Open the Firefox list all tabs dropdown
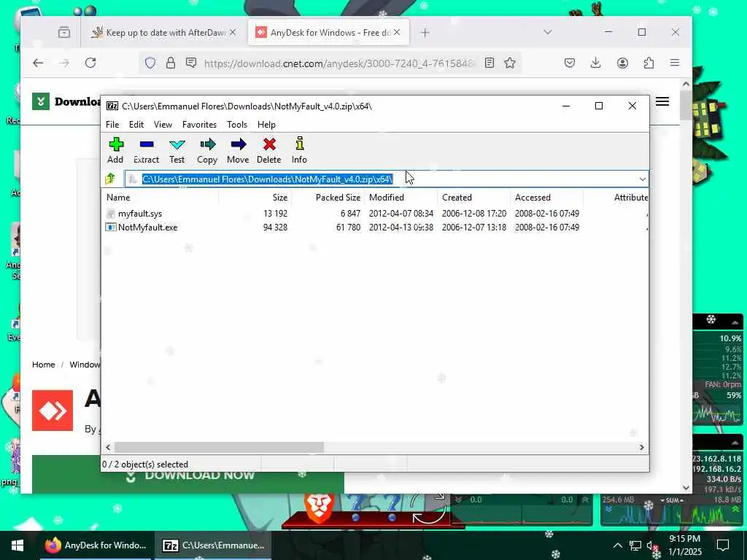747x560 pixels. pyautogui.click(x=548, y=32)
